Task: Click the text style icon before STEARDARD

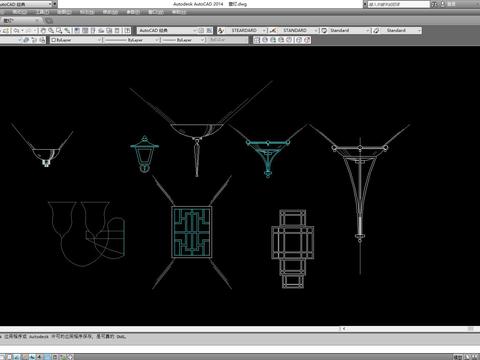Action: tap(221, 31)
